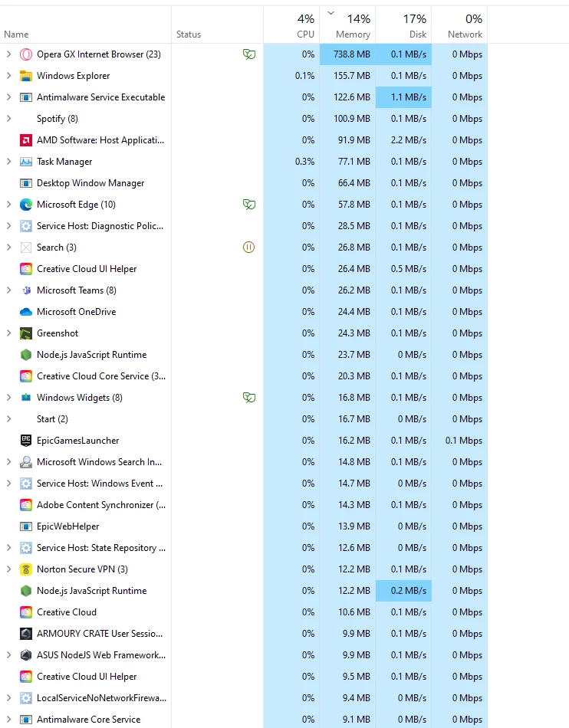Expand the Norton Secure VPN (3) group

click(x=8, y=569)
